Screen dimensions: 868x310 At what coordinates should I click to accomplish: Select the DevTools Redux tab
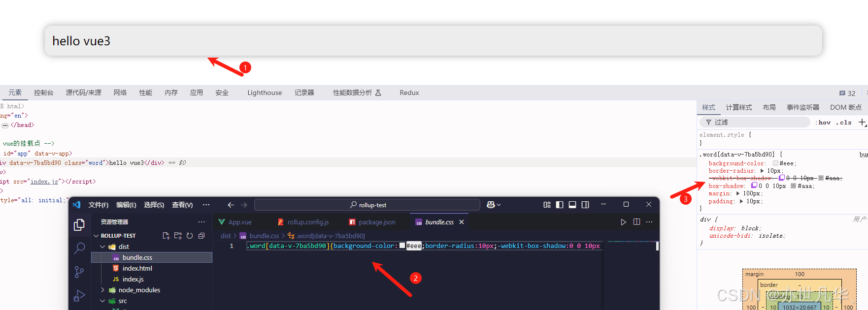[x=409, y=93]
